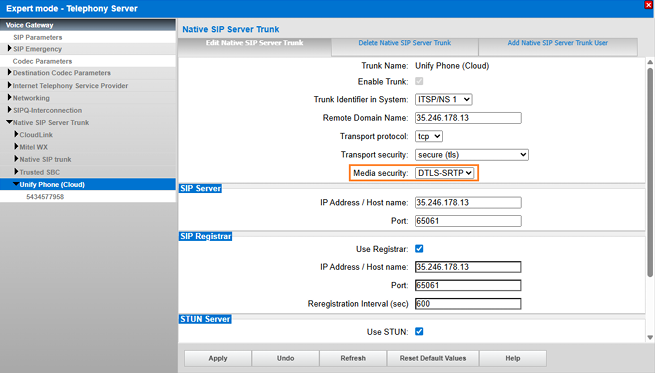Viewport: 655px width, 373px height.
Task: Expand the Mitel WX trunk node
Action: click(16, 147)
